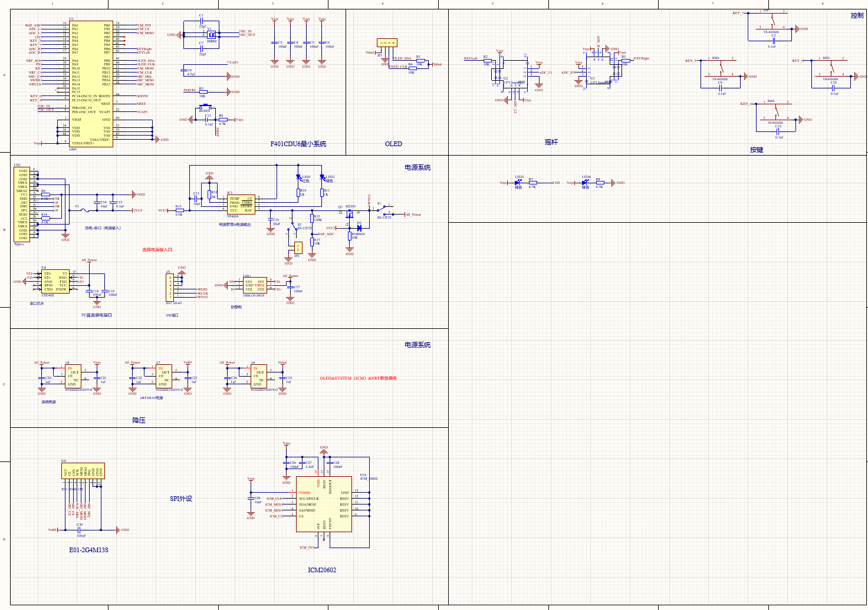The width and height of the screenshot is (868, 610).
Task: Select the U9 E01-2G4M13S module symbol
Action: tap(83, 471)
